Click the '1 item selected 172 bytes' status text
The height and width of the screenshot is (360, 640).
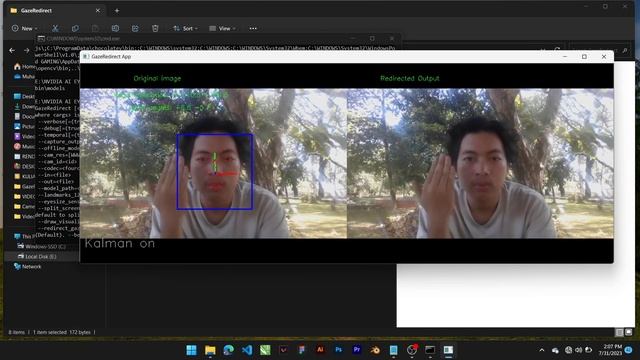coord(62,332)
